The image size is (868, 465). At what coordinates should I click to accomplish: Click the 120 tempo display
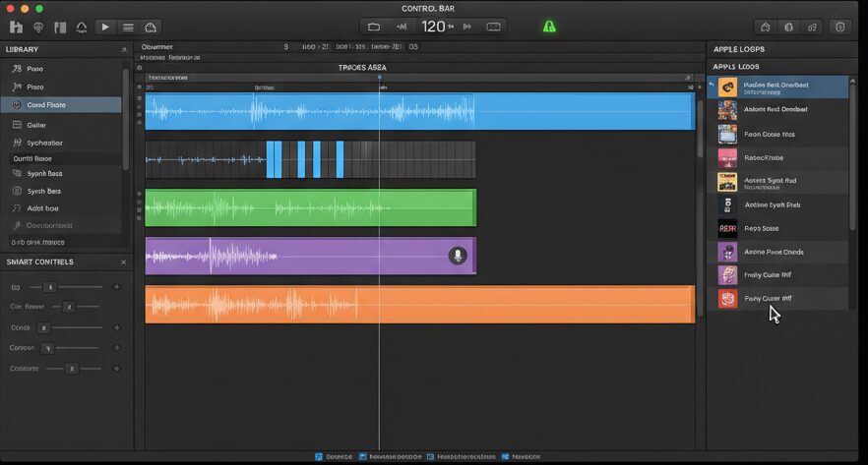click(x=434, y=27)
